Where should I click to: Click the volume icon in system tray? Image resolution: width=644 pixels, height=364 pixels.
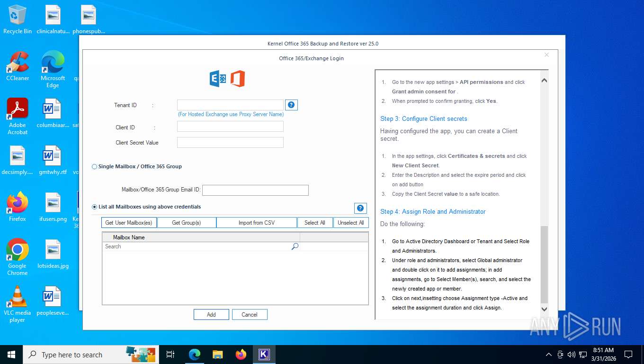pyautogui.click(x=572, y=355)
